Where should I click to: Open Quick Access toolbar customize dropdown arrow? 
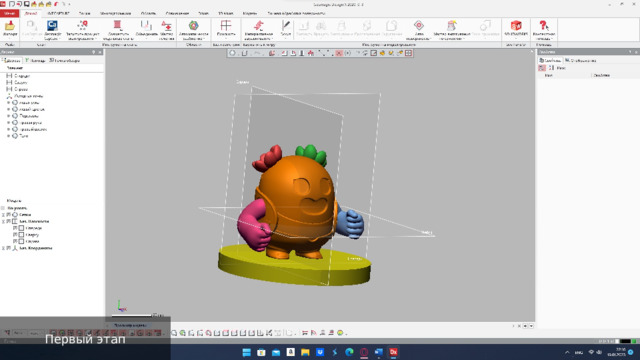tap(69, 4)
